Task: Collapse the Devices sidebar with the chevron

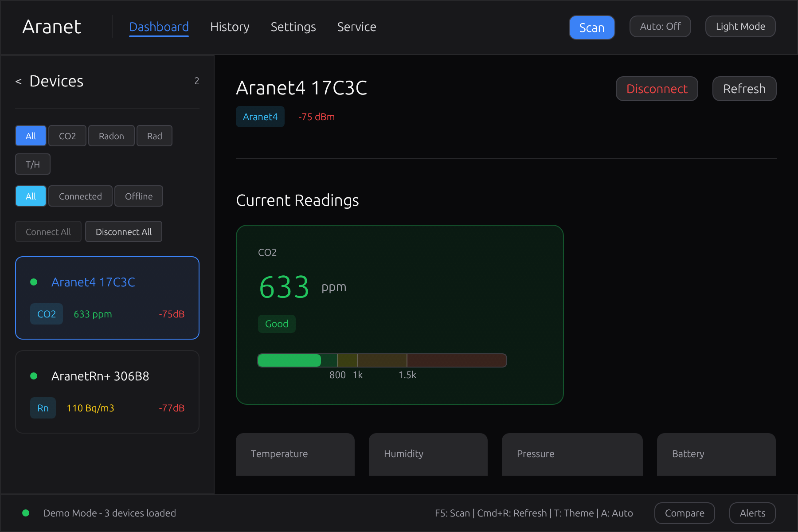Action: pos(18,81)
